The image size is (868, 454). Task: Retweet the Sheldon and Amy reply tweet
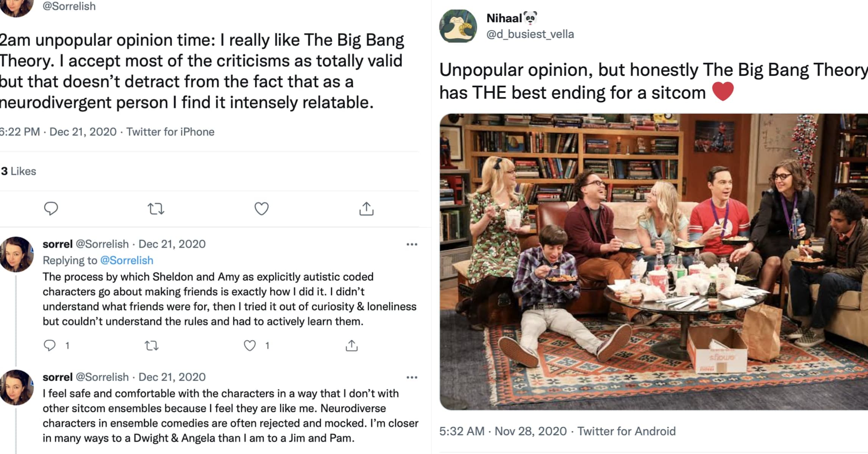tap(151, 345)
